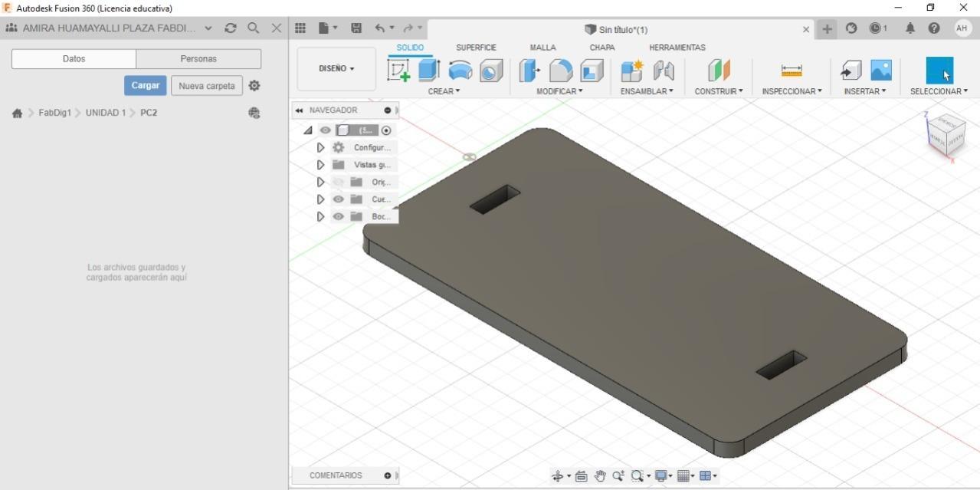Switch to the SUPERFICIE tab
Screen dimensions: 980x490
(476, 48)
